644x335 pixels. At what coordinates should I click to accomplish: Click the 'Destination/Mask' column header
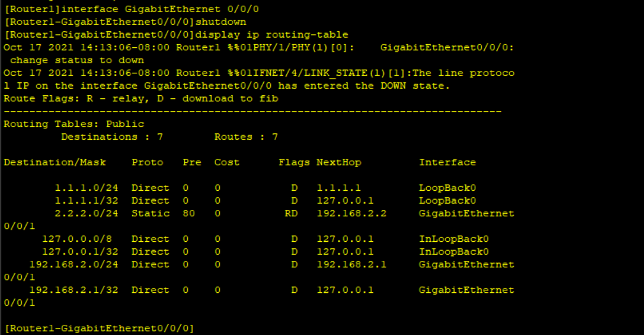pyautogui.click(x=55, y=162)
